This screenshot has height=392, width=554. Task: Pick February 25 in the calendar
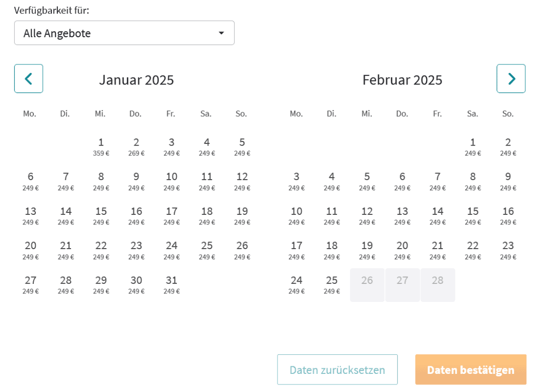[x=332, y=284]
